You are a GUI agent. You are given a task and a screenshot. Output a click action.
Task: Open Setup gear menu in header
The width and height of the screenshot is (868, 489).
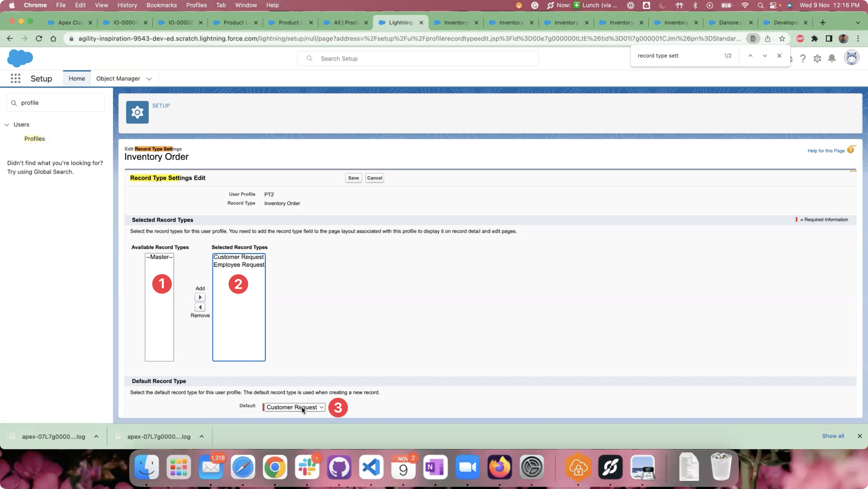tap(817, 59)
